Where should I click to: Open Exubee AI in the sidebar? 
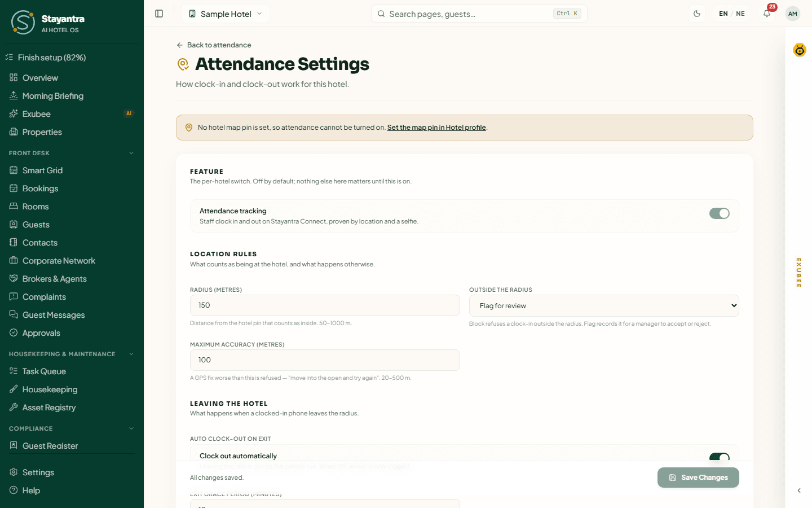tap(72, 113)
